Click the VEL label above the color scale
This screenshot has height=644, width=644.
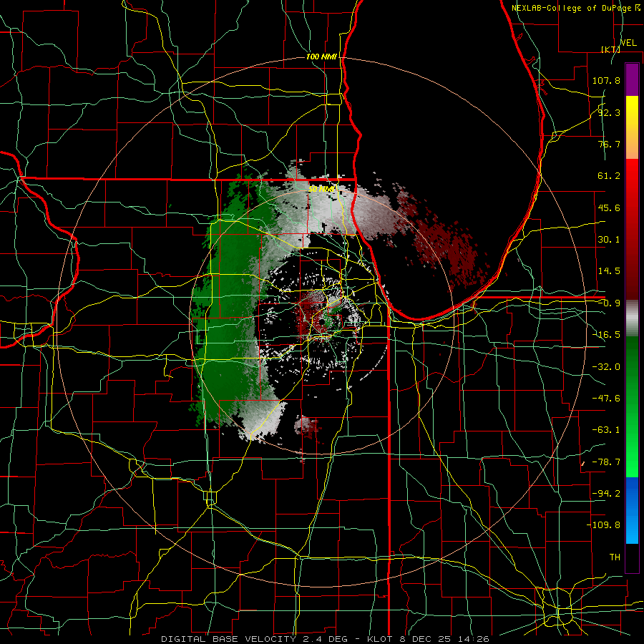point(628,43)
